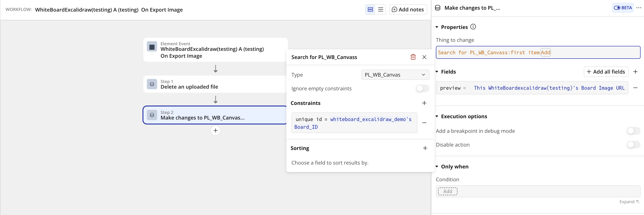Screen dimensions: 644x215
Task: Toggle Ignore empty constraints switch
Action: point(423,88)
